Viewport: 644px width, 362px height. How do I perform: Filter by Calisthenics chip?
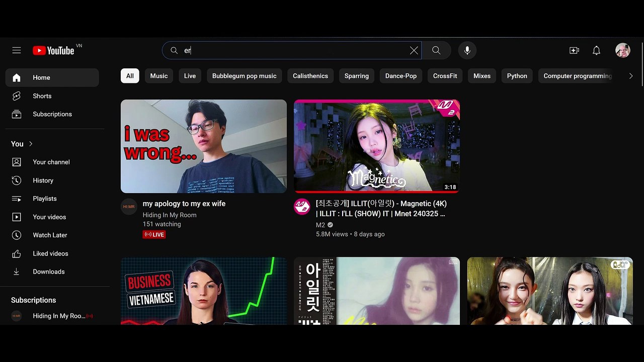tap(310, 76)
